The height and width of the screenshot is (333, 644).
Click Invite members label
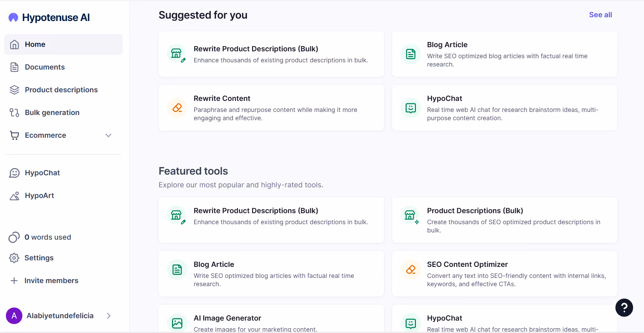51,281
